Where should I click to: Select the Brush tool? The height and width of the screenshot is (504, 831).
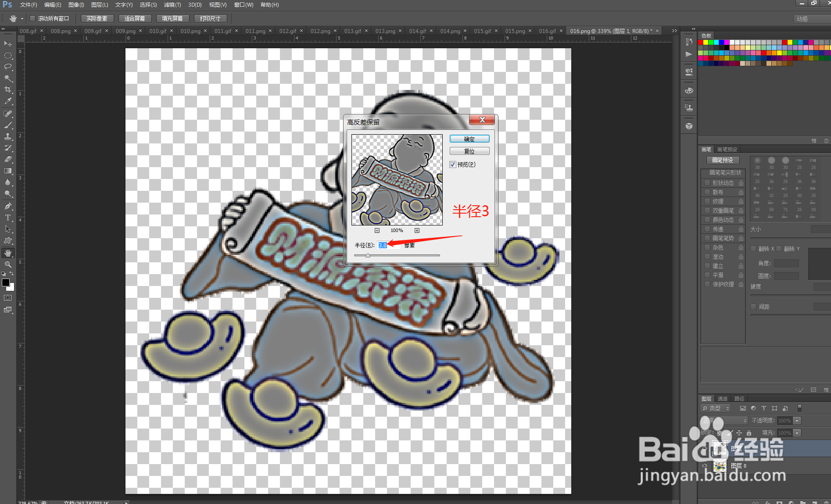point(8,125)
